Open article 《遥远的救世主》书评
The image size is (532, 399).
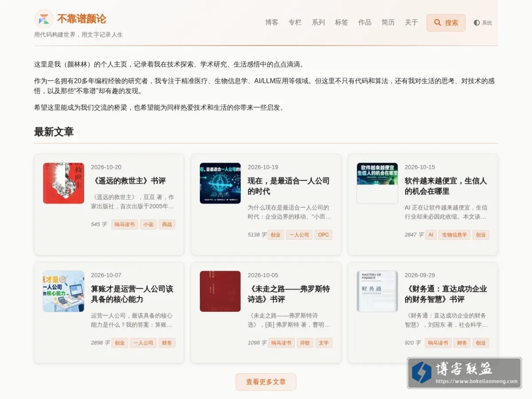click(129, 181)
